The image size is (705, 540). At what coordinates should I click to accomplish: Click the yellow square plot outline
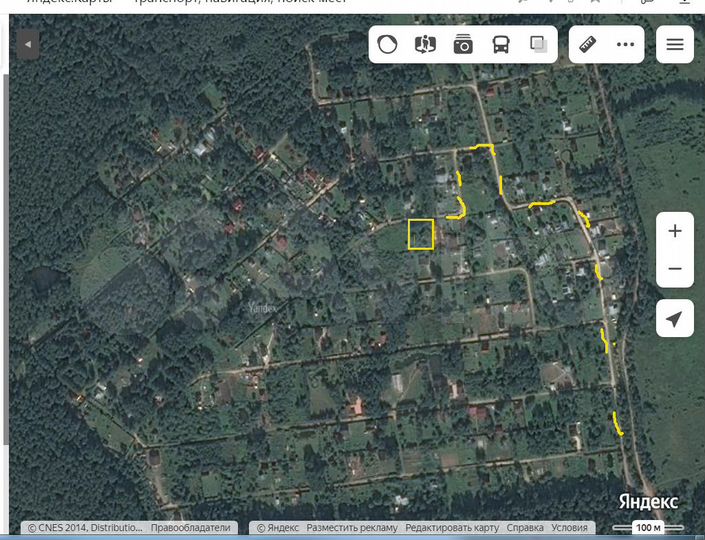click(x=421, y=233)
